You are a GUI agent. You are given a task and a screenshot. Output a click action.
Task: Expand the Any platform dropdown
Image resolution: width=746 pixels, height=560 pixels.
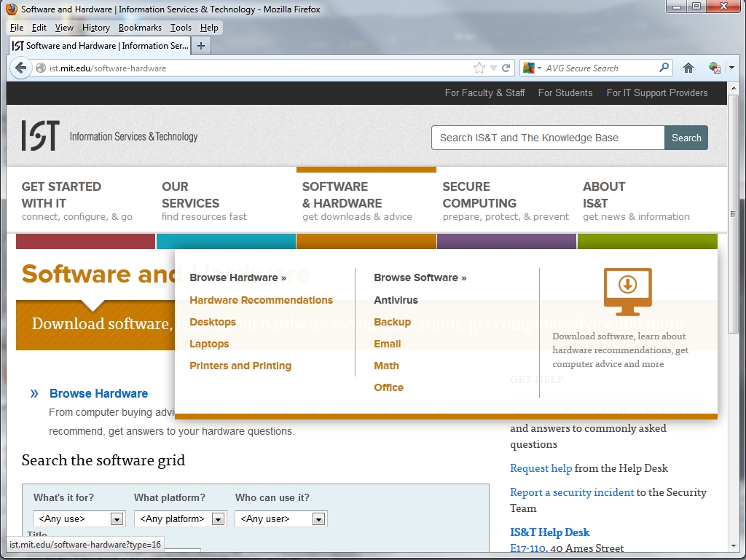click(181, 519)
